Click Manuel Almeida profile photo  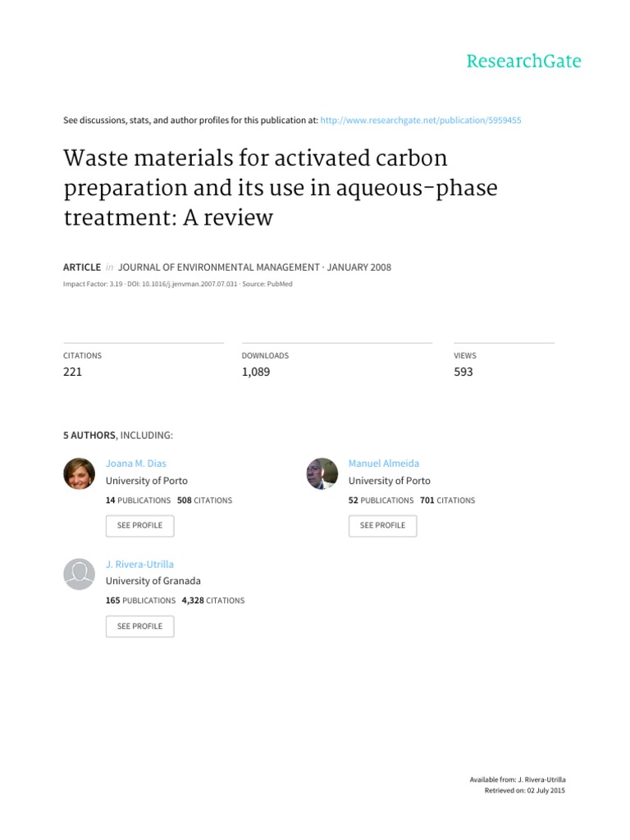[322, 473]
